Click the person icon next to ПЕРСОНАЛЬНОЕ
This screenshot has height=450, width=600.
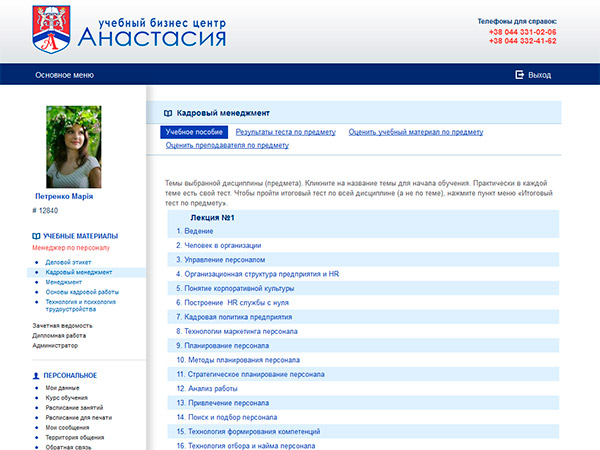[36, 375]
